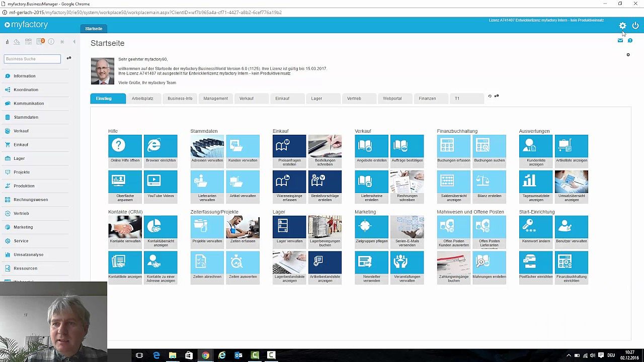
Task: Click the Startseite header tab
Action: point(94,29)
